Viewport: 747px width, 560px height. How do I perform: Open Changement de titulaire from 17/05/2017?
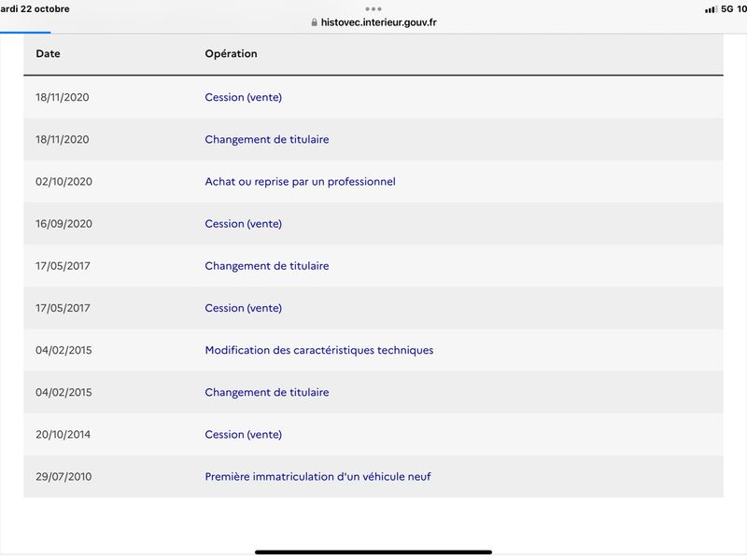267,266
